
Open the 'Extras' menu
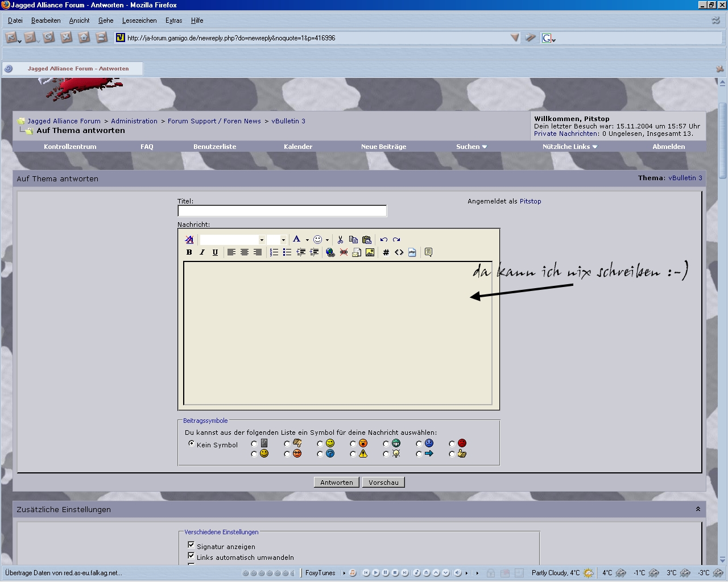tap(173, 20)
